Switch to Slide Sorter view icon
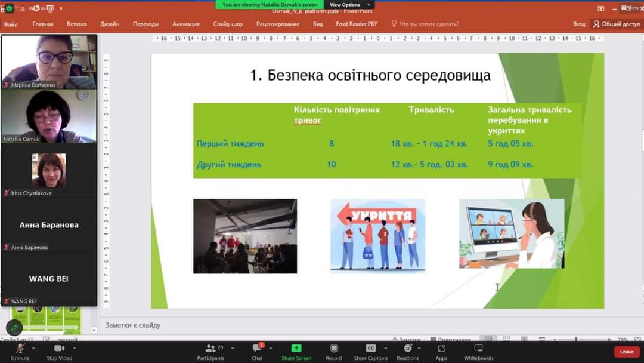The width and height of the screenshot is (644, 363). coord(506,339)
